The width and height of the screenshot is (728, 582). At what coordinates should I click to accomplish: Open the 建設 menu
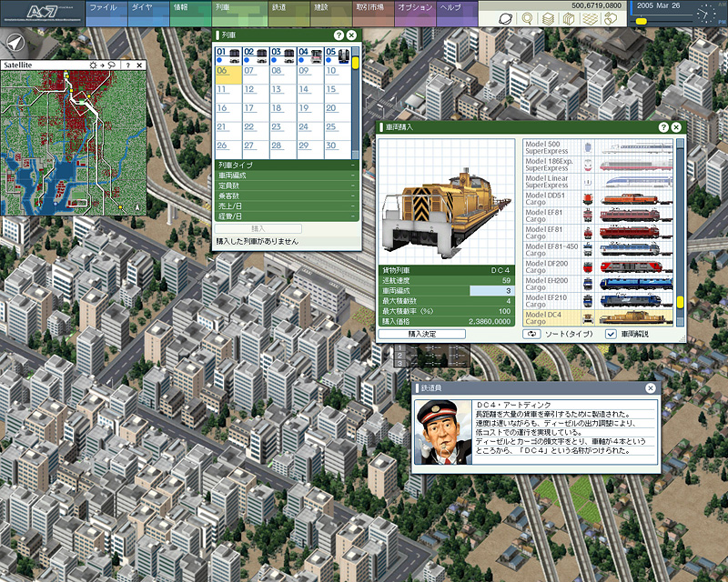coord(331,14)
